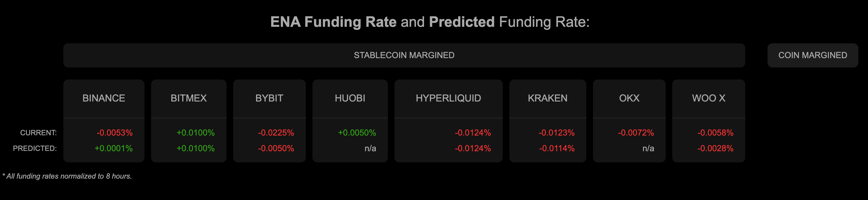
Task: Open the WOO X exchange header
Action: [x=709, y=98]
